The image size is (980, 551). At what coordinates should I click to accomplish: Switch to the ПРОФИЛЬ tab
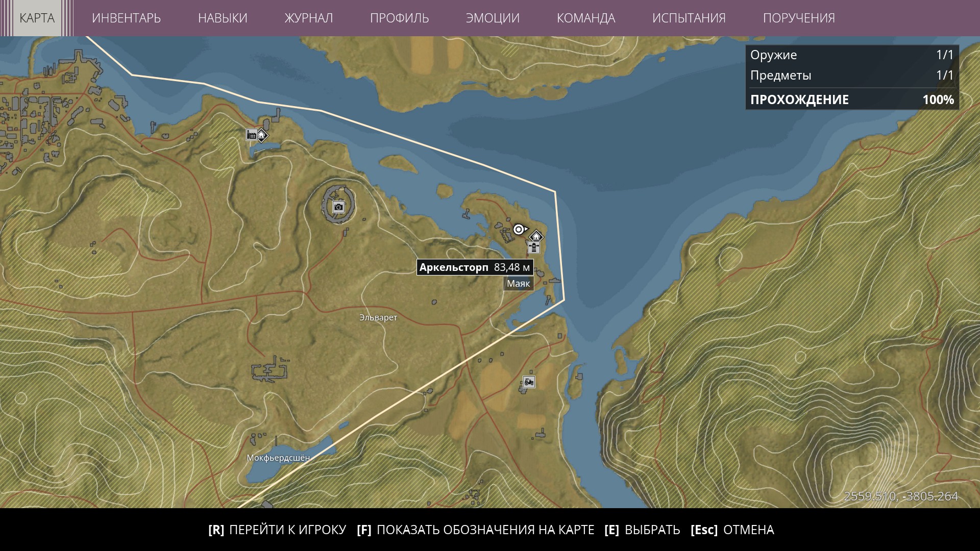click(400, 18)
